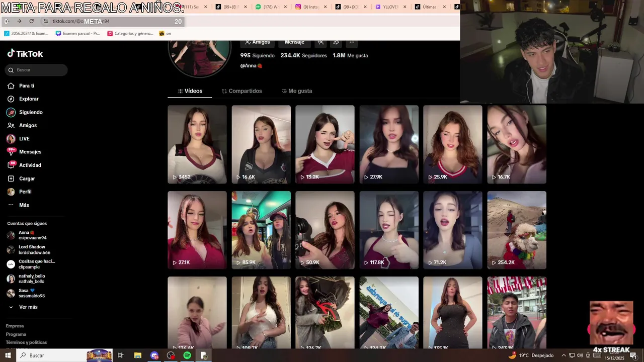The width and height of the screenshot is (644, 362).
Task: Open the weather widget showing 19°C Despejado
Action: click(x=531, y=355)
